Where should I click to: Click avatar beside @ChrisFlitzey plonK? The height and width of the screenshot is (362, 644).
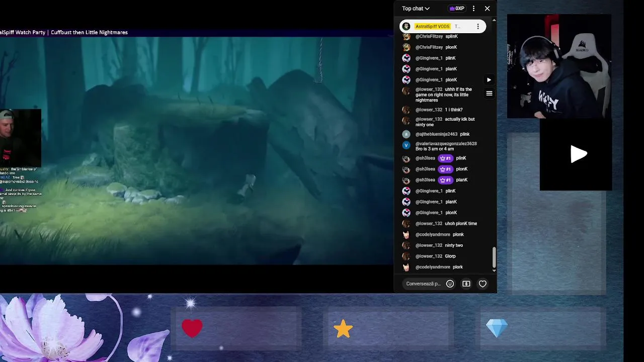click(406, 47)
